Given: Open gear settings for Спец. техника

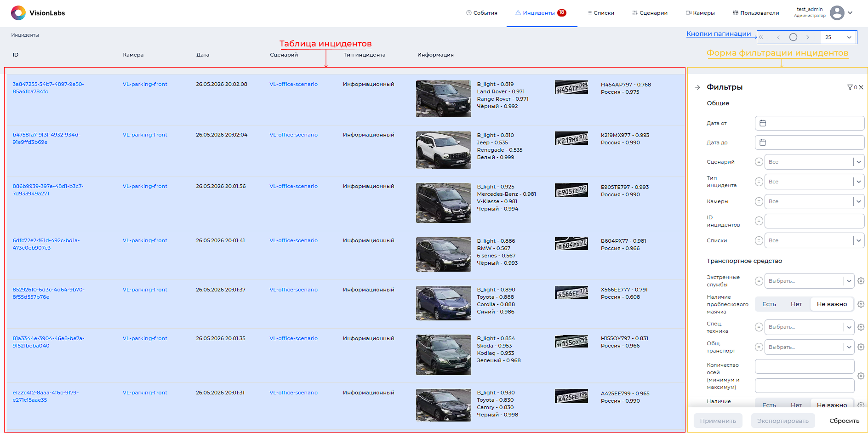Looking at the screenshot, I should pyautogui.click(x=861, y=327).
